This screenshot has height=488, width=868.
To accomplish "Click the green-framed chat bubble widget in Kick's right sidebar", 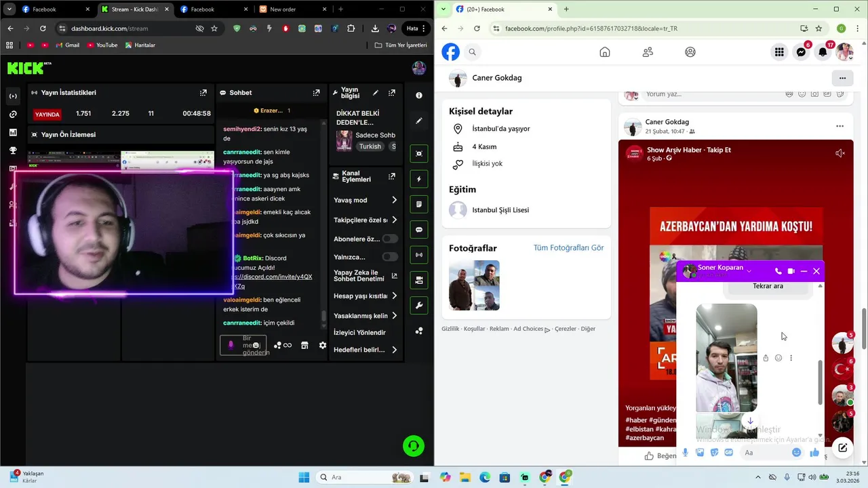I will [419, 230].
